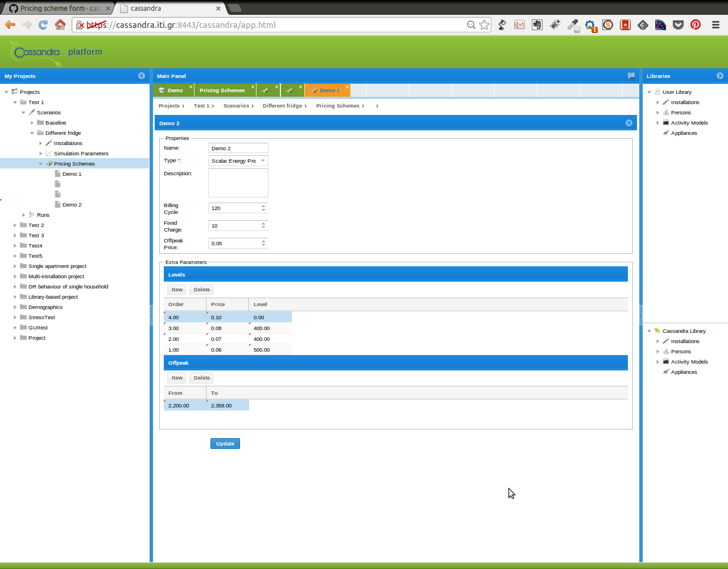Expand User Library Installations

tap(657, 102)
